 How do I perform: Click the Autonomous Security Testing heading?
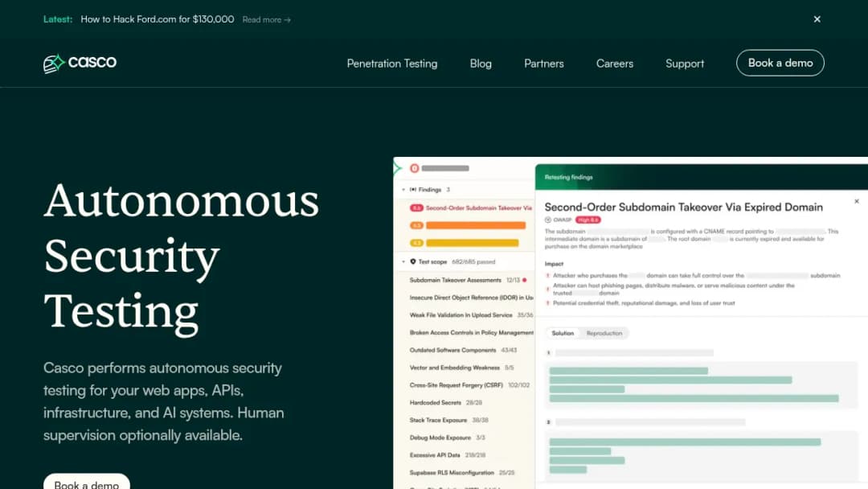[x=182, y=256]
